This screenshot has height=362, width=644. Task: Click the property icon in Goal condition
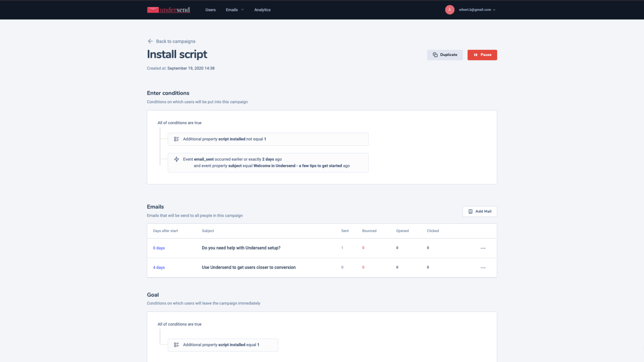(x=176, y=345)
